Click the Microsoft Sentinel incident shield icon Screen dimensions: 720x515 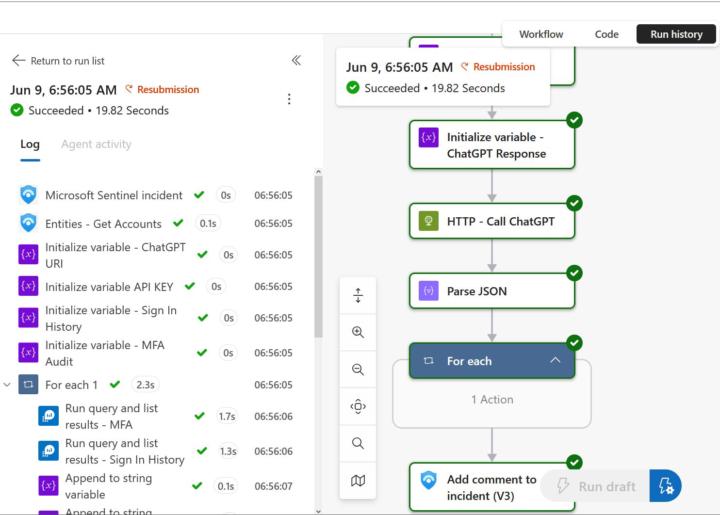click(28, 195)
